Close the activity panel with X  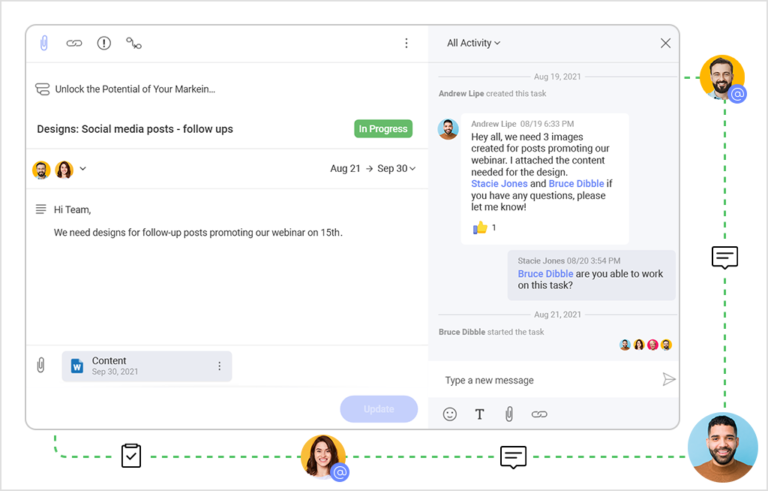pyautogui.click(x=665, y=43)
